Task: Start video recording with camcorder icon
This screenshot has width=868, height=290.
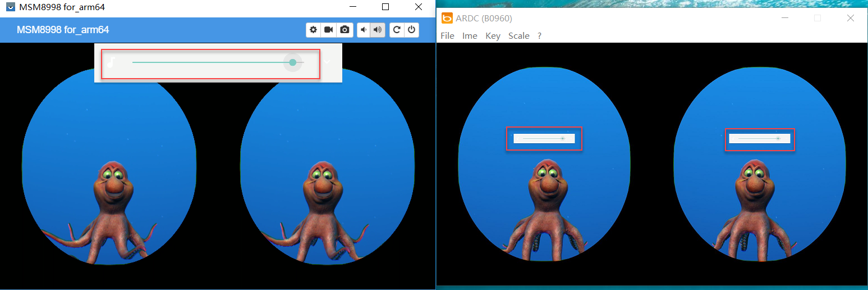Action: [x=329, y=30]
